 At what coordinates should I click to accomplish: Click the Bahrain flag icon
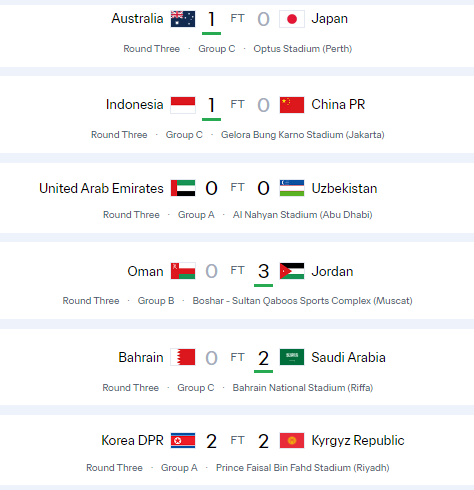coord(183,357)
